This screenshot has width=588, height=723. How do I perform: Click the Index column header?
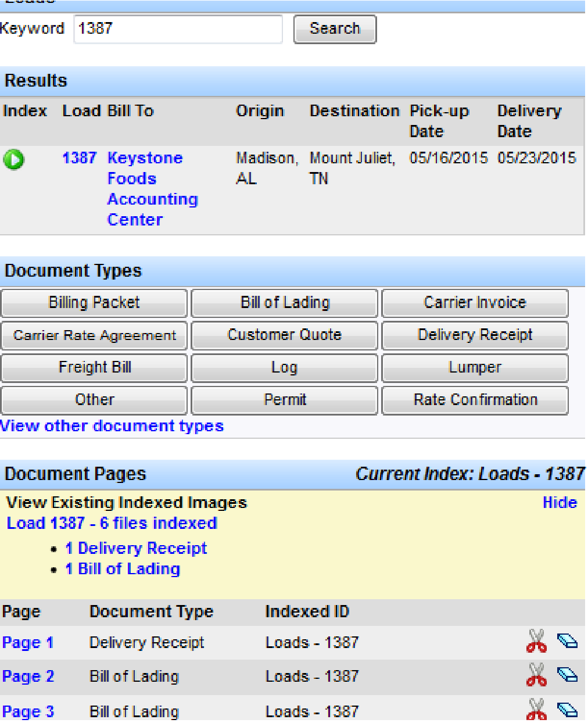point(25,111)
